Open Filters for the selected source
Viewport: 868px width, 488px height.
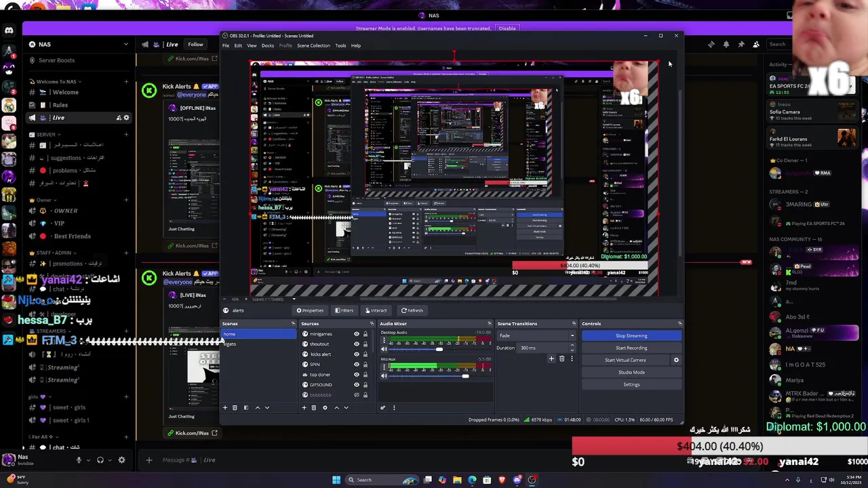344,310
